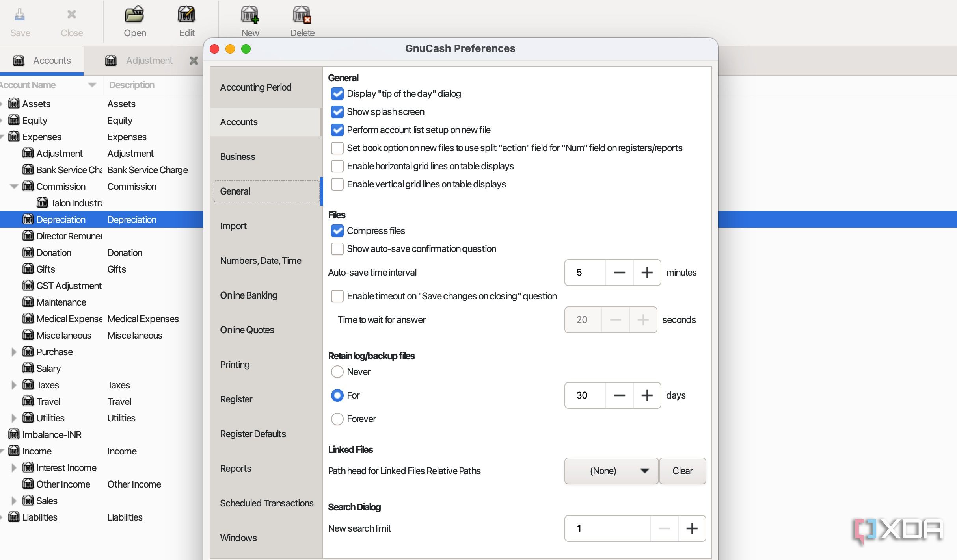
Task: Enable vertical grid lines checkbox
Action: click(x=337, y=184)
